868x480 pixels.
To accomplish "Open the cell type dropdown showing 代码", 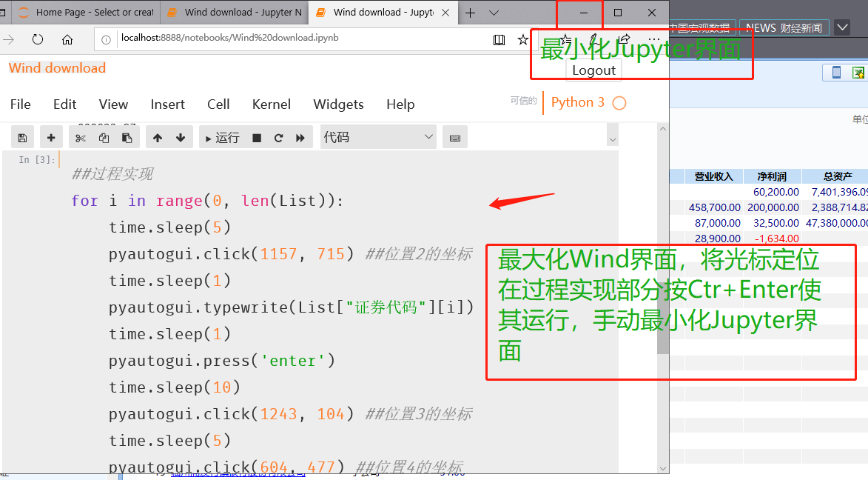I will 378,136.
